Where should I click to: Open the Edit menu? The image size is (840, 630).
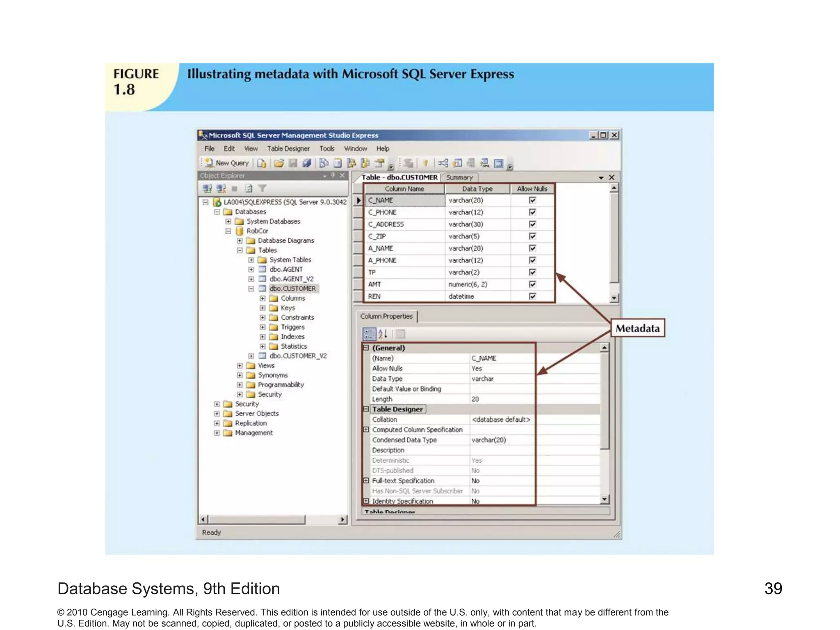[229, 148]
